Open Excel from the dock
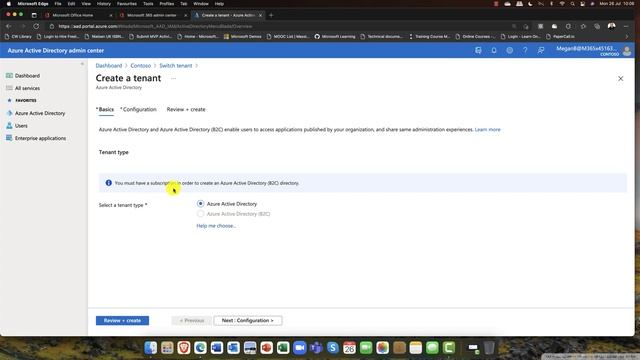640x360 pixels. click(283, 347)
